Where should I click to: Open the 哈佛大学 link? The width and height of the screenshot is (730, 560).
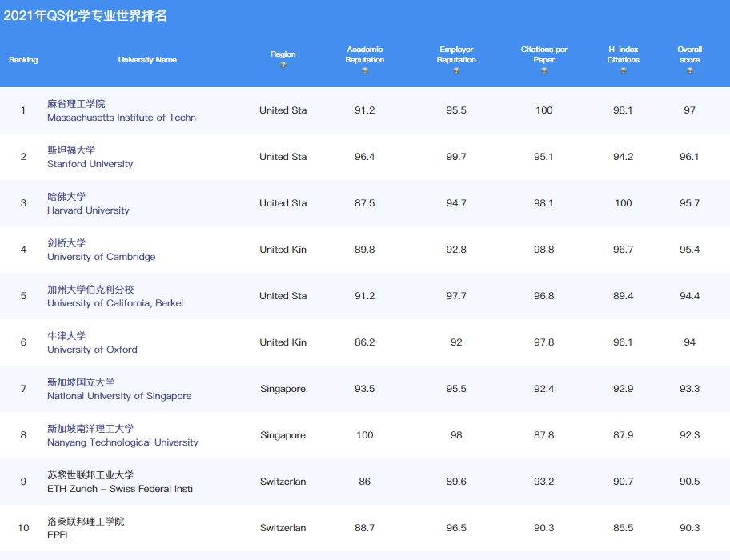(66, 196)
